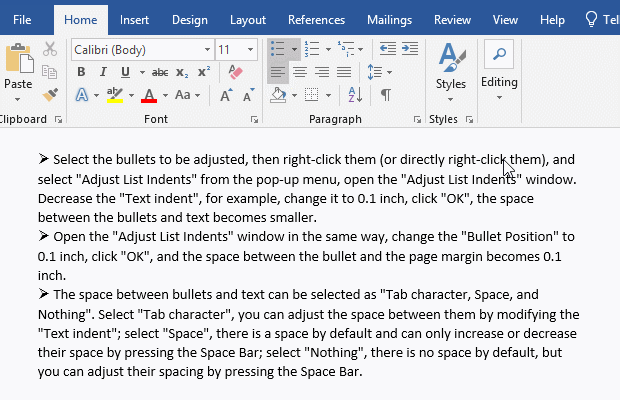The image size is (620, 400).
Task: Click the Tell Me lightbulb icon
Action: tap(591, 19)
